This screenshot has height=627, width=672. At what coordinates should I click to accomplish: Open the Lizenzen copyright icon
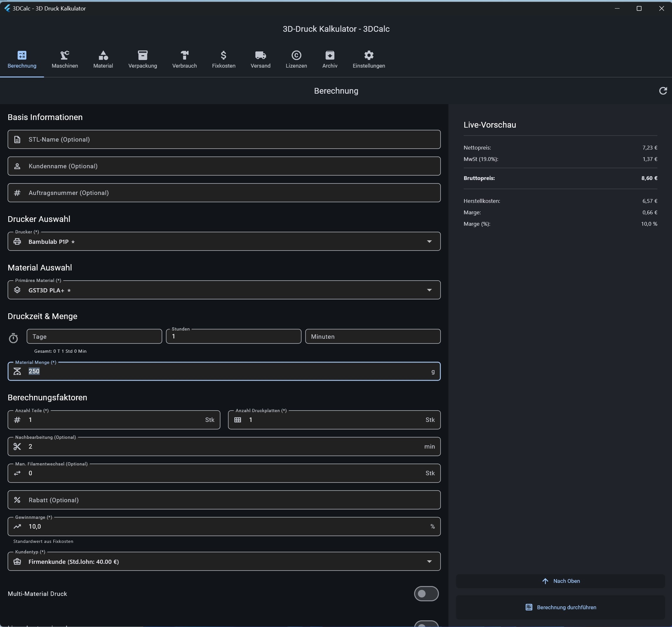(296, 56)
